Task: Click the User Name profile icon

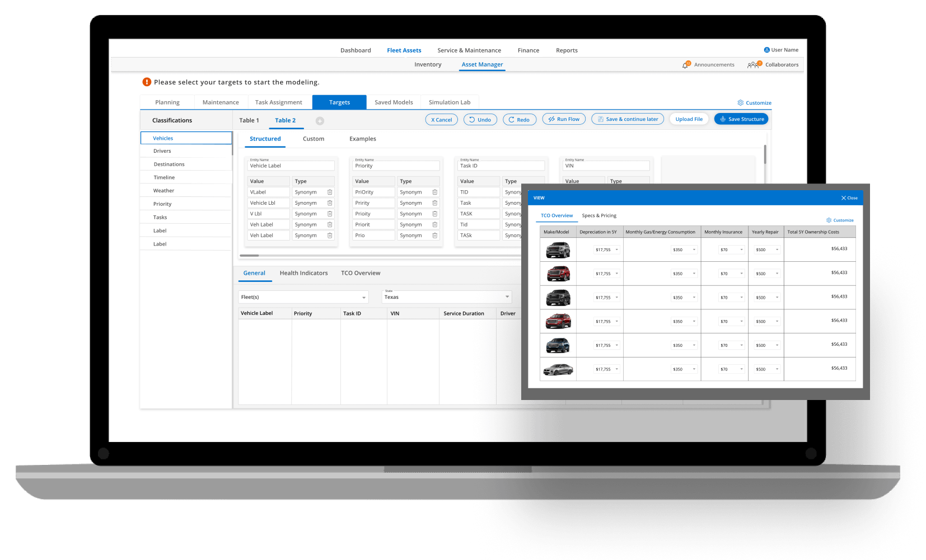Action: pos(766,50)
